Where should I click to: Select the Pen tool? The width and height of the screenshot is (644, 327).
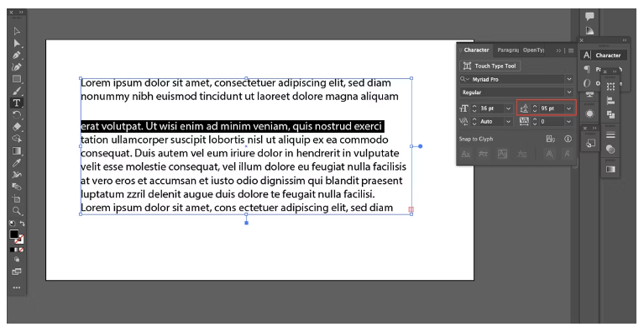[x=17, y=55]
